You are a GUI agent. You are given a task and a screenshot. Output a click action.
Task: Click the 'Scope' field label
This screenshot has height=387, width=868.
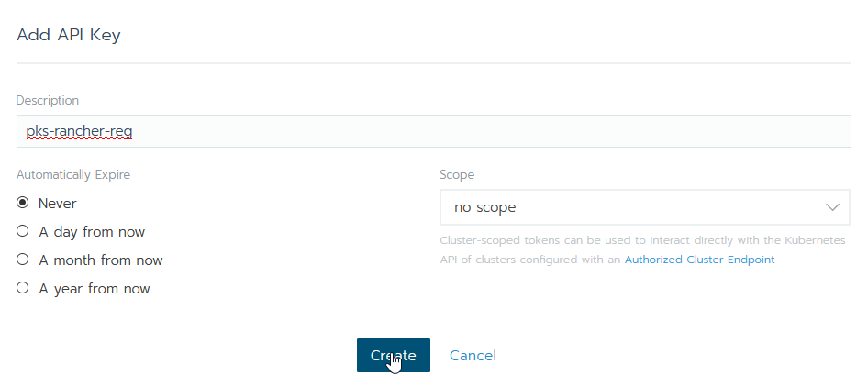457,174
